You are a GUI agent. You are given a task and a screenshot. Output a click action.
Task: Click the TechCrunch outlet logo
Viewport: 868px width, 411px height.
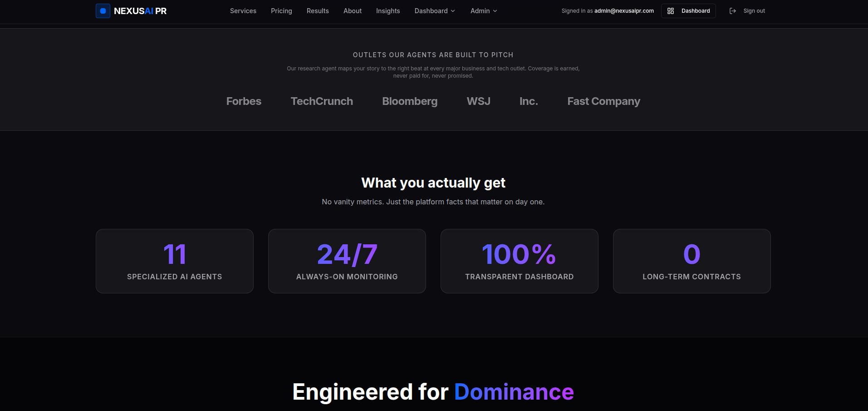(x=322, y=101)
